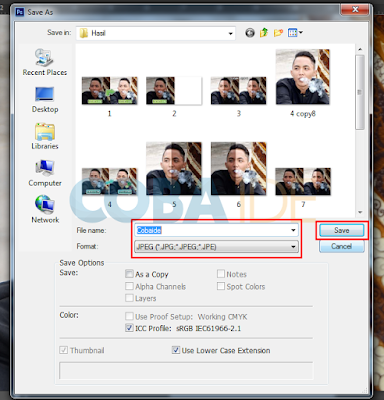Screen dimensions: 384x400
Task: Go to Desktop location in sidebar
Action: click(45, 99)
